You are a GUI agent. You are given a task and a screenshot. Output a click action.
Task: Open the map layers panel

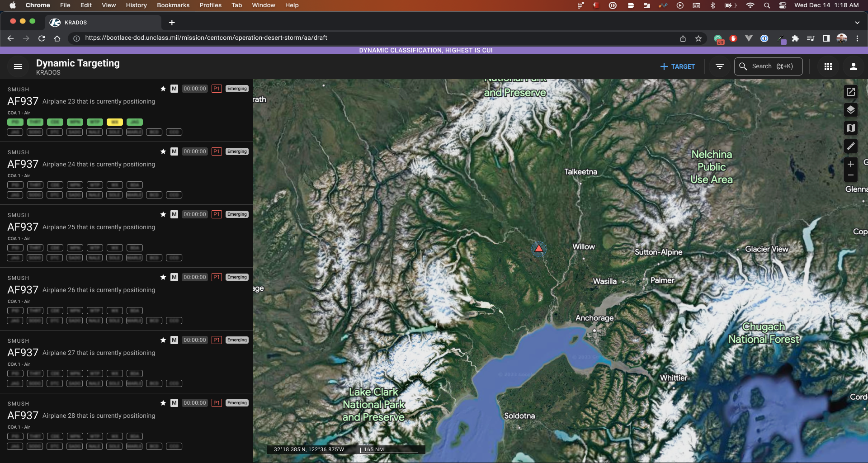point(850,110)
